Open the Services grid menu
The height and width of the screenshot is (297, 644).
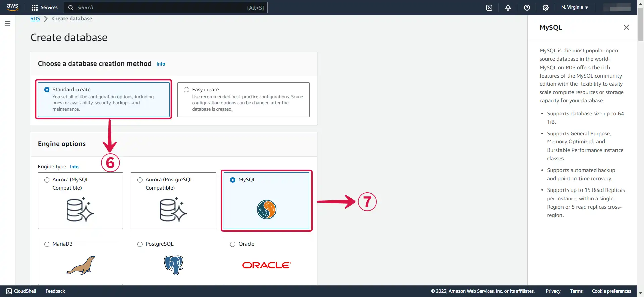click(44, 7)
